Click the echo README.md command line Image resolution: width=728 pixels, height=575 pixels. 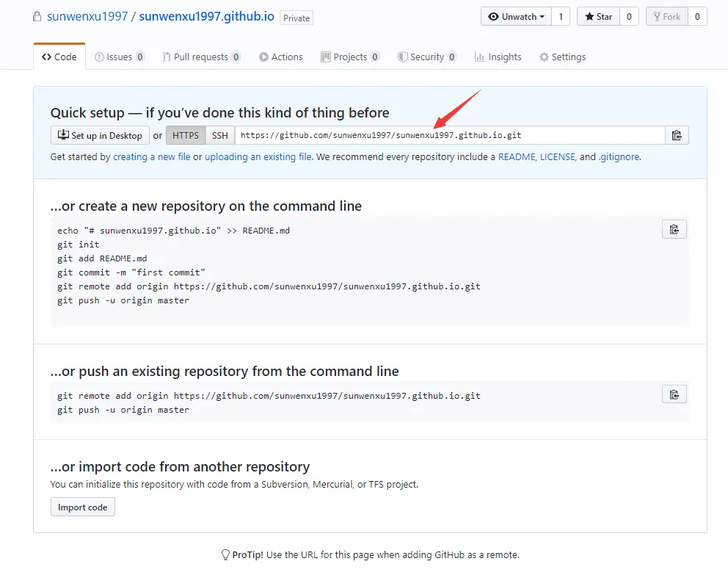tap(174, 231)
